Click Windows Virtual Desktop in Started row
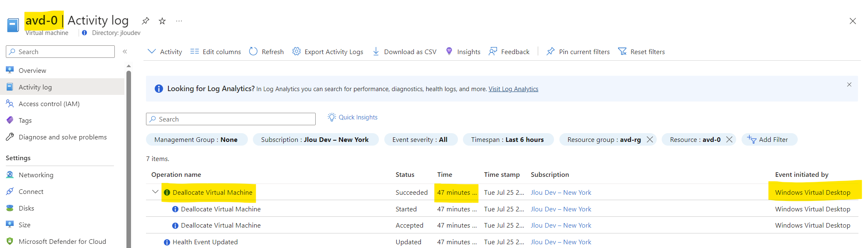Screen dimensions: 868x248 [813, 209]
